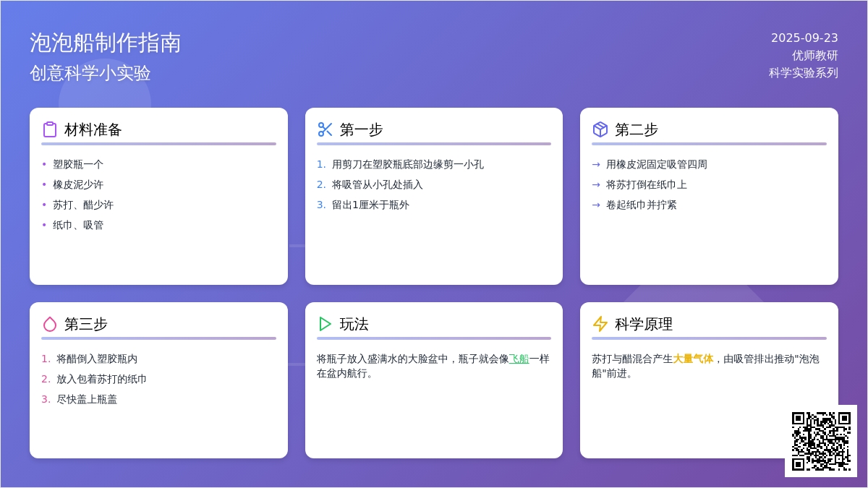The height and width of the screenshot is (488, 868).
Task: Click the droplet icon beside 第三步
Action: (x=50, y=324)
